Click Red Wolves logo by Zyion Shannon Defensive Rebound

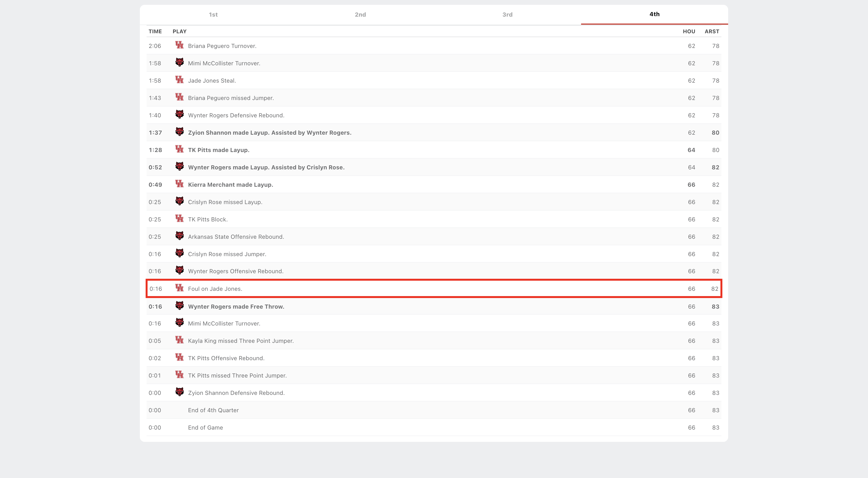pyautogui.click(x=179, y=392)
